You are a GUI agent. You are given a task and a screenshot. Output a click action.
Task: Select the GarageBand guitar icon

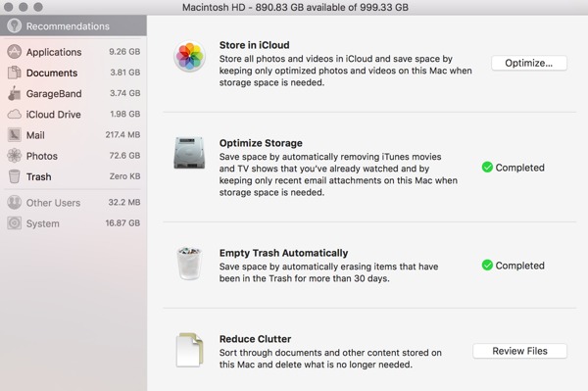tap(15, 93)
